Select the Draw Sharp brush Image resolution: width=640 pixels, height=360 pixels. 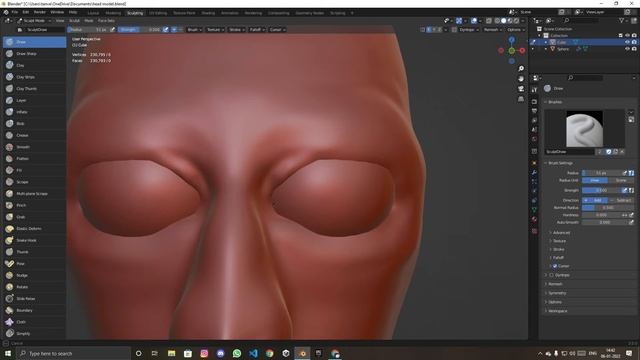coord(34,53)
